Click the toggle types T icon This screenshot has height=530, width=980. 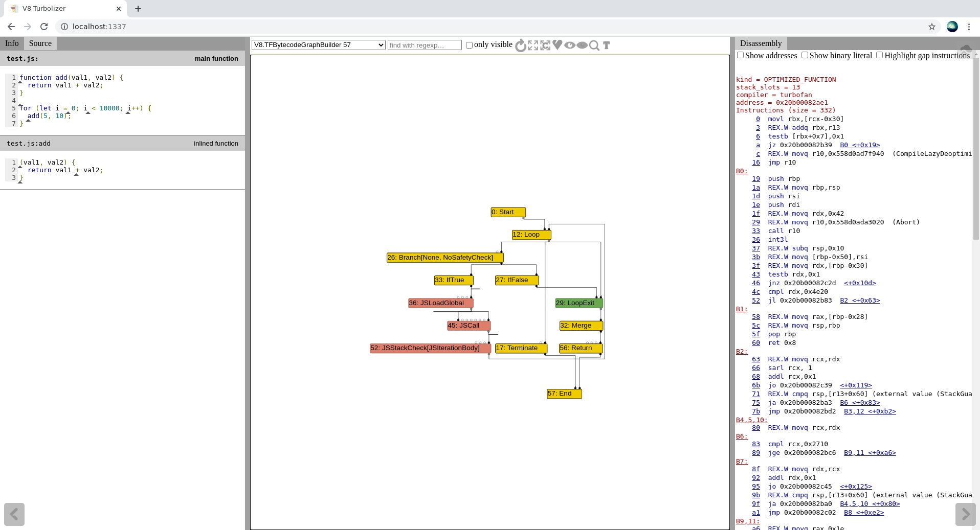point(607,45)
